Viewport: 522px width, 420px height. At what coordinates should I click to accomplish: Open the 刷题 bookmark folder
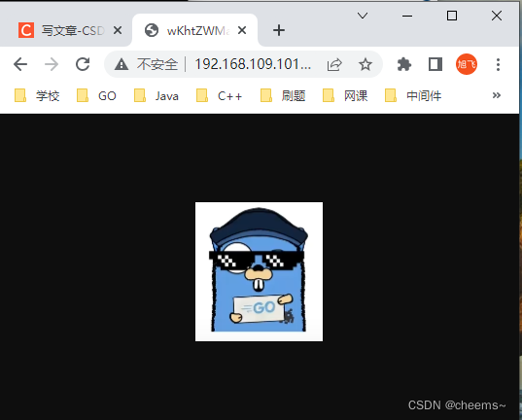click(x=283, y=96)
